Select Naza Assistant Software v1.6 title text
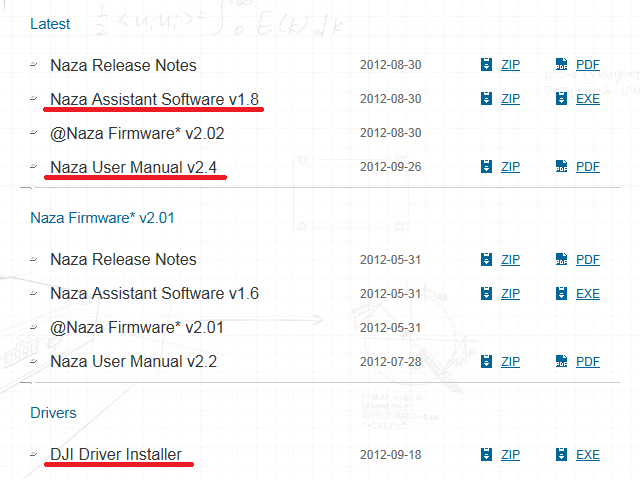Image resolution: width=640 pixels, height=480 pixels. 155,293
